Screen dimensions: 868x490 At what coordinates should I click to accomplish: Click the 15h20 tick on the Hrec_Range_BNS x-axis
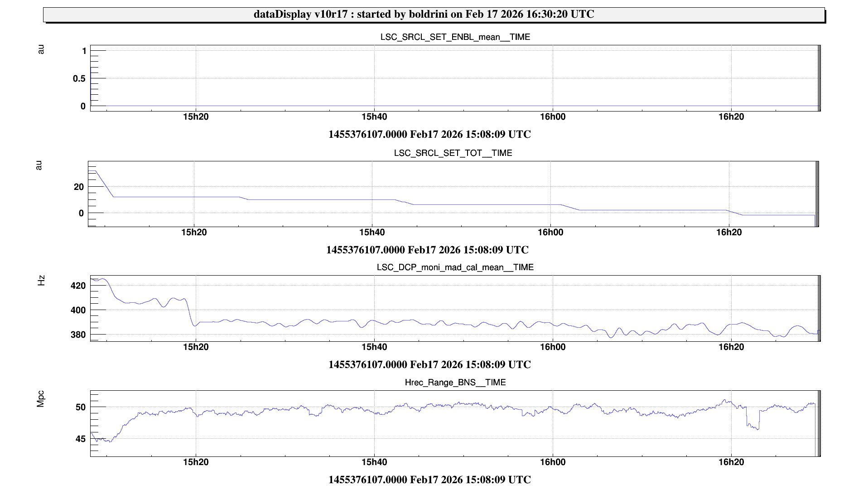coord(196,462)
